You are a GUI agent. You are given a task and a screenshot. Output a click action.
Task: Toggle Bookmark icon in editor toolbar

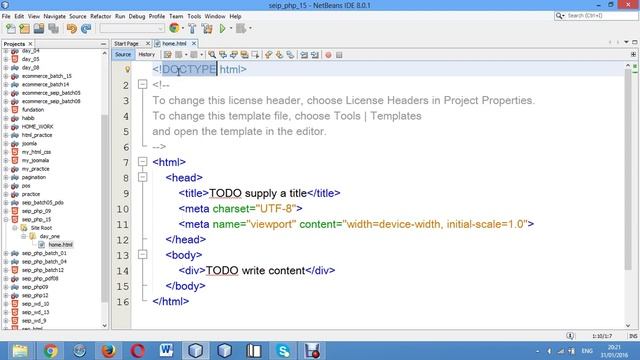[x=290, y=55]
